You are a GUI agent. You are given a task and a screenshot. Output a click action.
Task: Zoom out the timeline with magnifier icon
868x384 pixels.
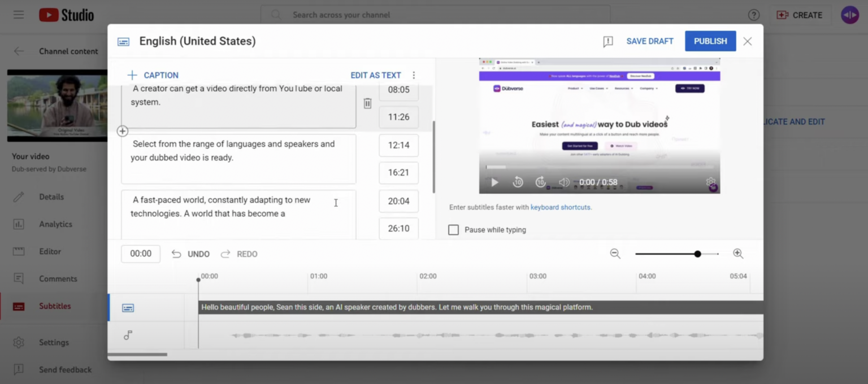point(615,254)
